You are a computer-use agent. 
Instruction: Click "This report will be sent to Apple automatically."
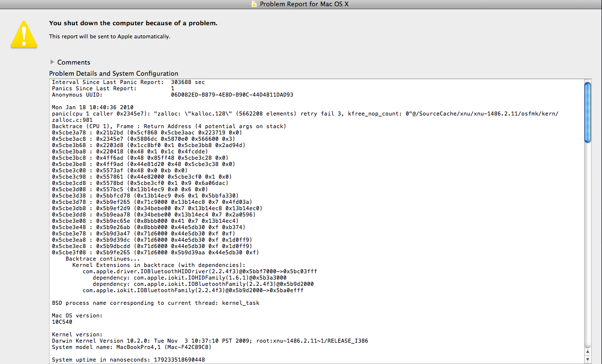coord(110,36)
